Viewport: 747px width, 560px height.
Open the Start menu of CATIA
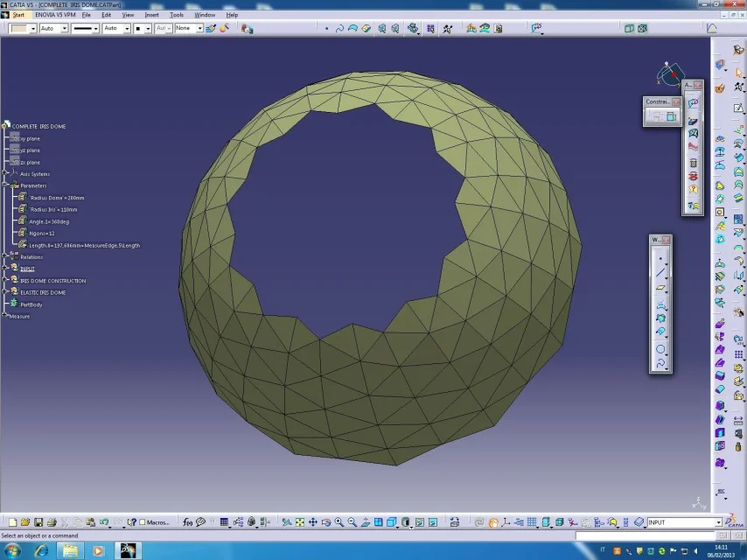[18, 15]
